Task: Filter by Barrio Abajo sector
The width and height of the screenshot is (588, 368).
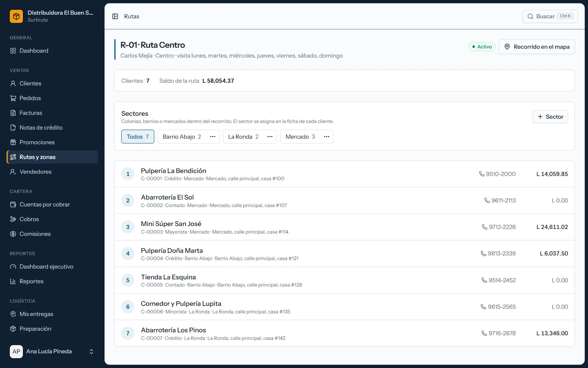Action: pos(182,137)
